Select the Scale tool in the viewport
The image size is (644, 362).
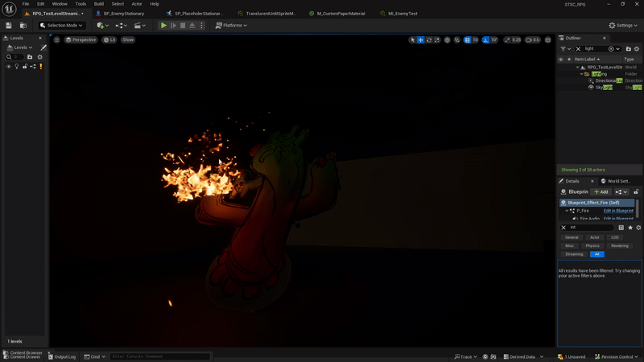click(437, 39)
